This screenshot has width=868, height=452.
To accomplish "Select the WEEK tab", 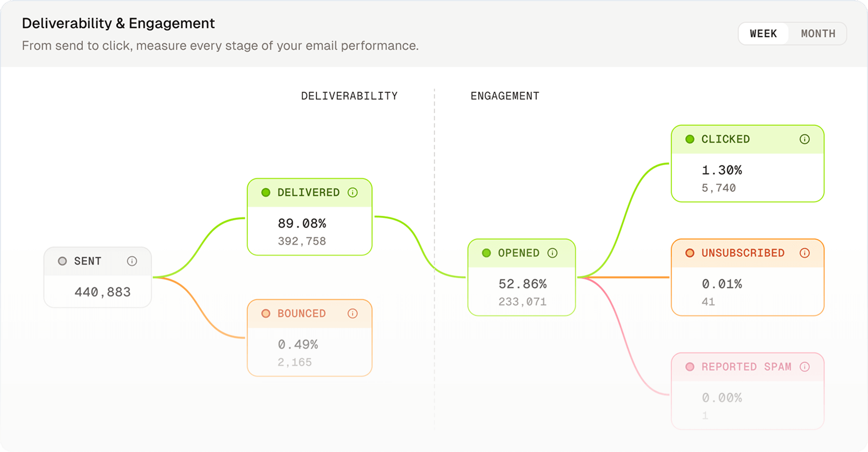I will click(764, 33).
